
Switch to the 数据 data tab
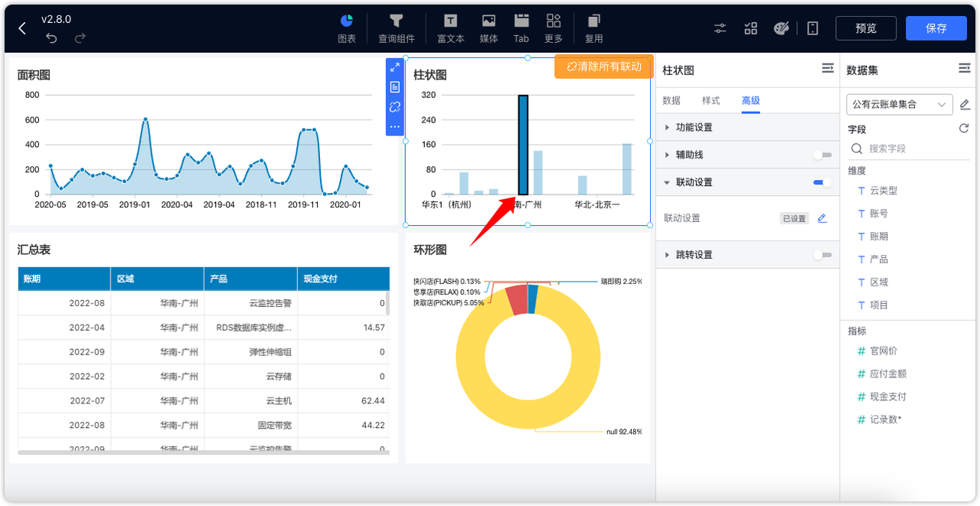click(671, 100)
